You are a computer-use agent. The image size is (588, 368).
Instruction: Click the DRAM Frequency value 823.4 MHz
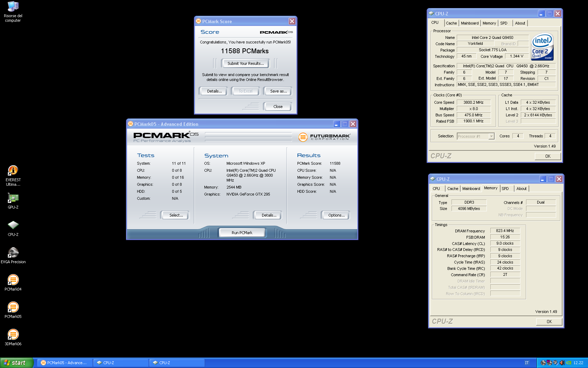(505, 231)
